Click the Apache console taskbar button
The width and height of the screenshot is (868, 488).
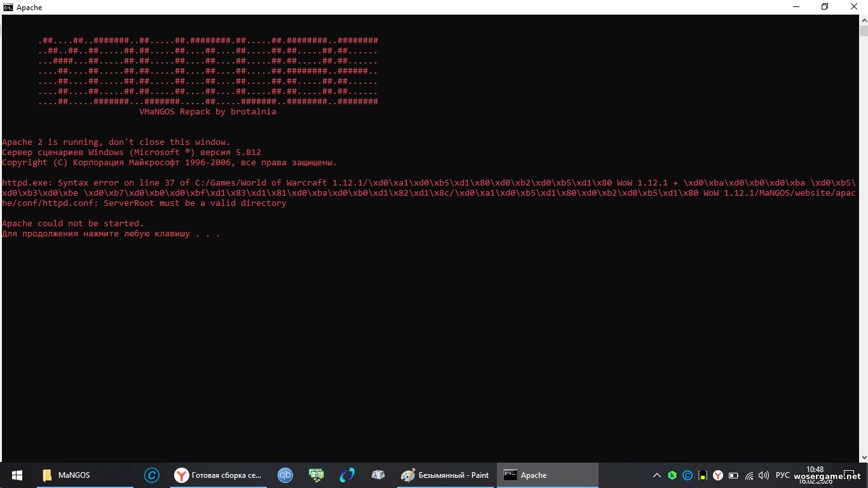pyautogui.click(x=546, y=475)
